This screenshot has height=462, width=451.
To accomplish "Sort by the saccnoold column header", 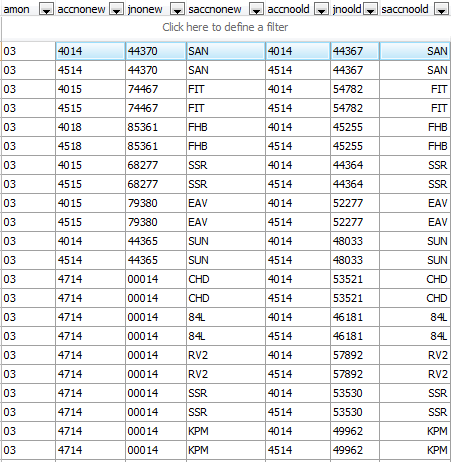I will (x=405, y=9).
